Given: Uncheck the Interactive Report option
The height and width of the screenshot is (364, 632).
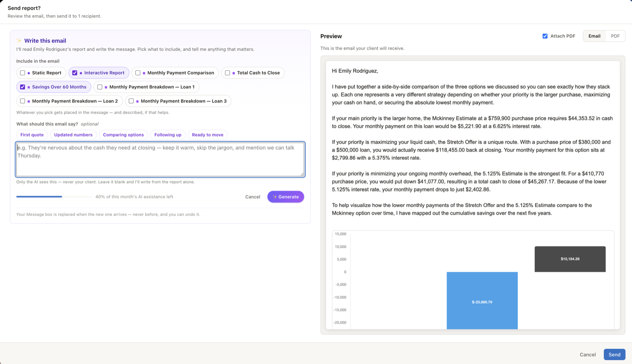Looking at the screenshot, I should coord(75,73).
